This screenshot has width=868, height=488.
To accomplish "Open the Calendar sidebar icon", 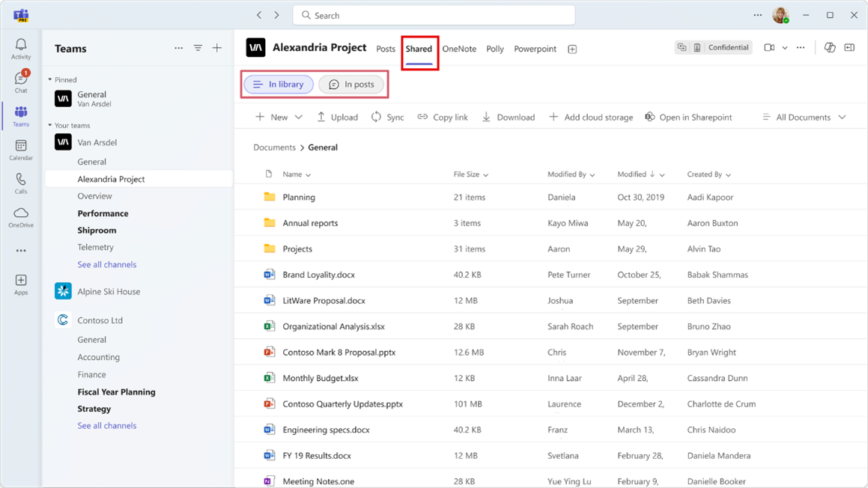I will tap(21, 150).
